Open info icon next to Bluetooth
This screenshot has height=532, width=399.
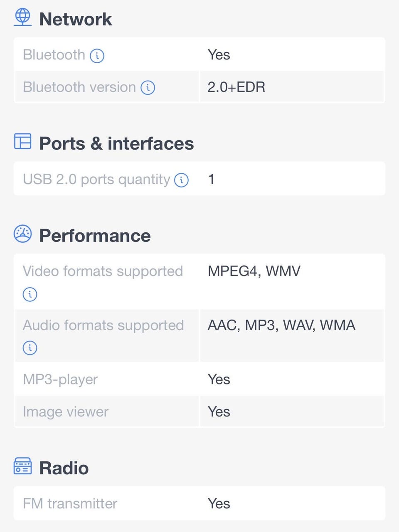tap(97, 55)
